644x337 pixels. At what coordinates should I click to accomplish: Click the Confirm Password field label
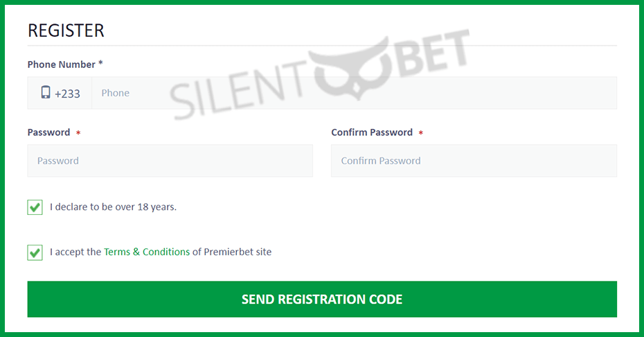[x=372, y=132]
